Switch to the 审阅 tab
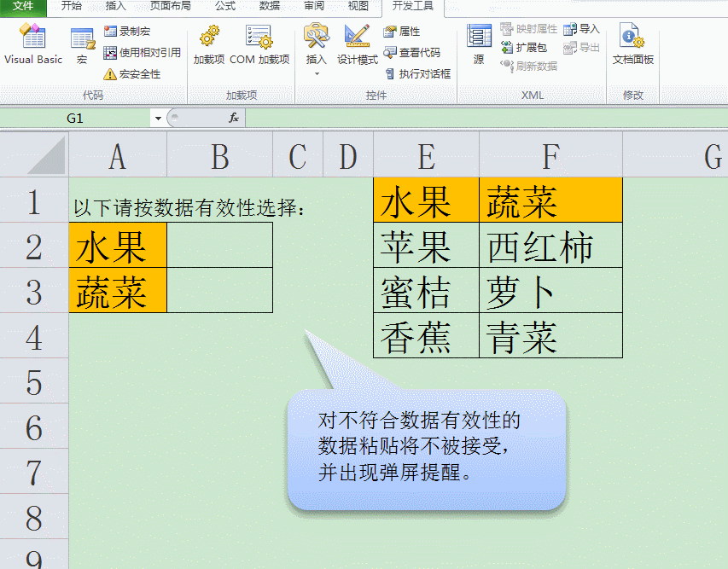Screen dimensions: 728x569 coord(314,6)
